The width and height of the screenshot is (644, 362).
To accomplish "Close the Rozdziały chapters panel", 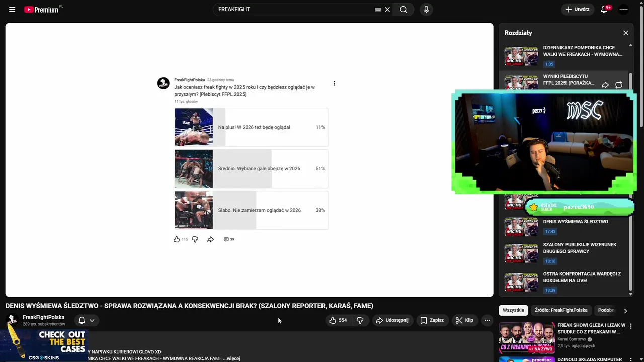I will pyautogui.click(x=626, y=33).
